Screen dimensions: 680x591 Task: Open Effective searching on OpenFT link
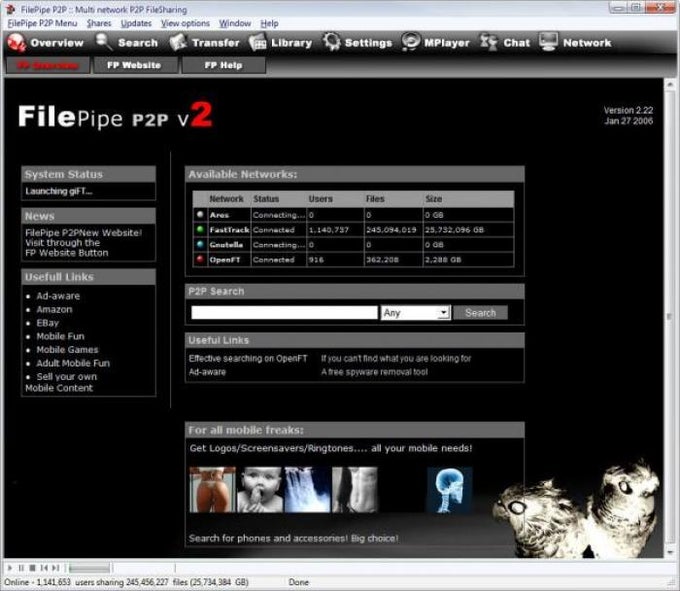[x=248, y=358]
